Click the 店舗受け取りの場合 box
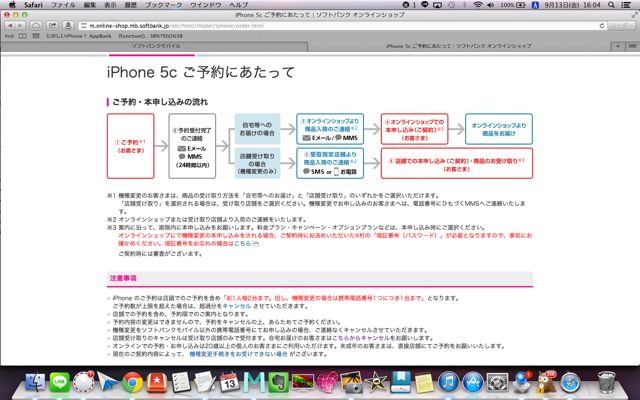 click(257, 163)
